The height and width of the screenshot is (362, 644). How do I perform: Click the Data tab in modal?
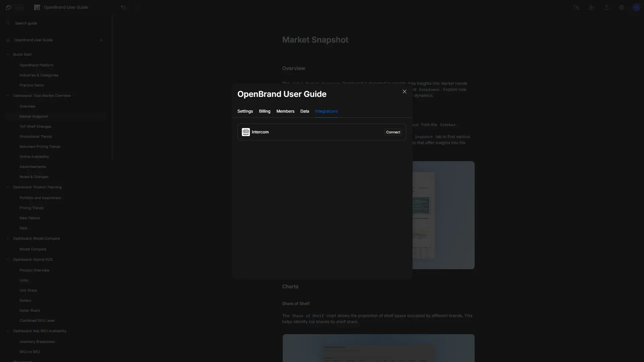click(x=304, y=111)
